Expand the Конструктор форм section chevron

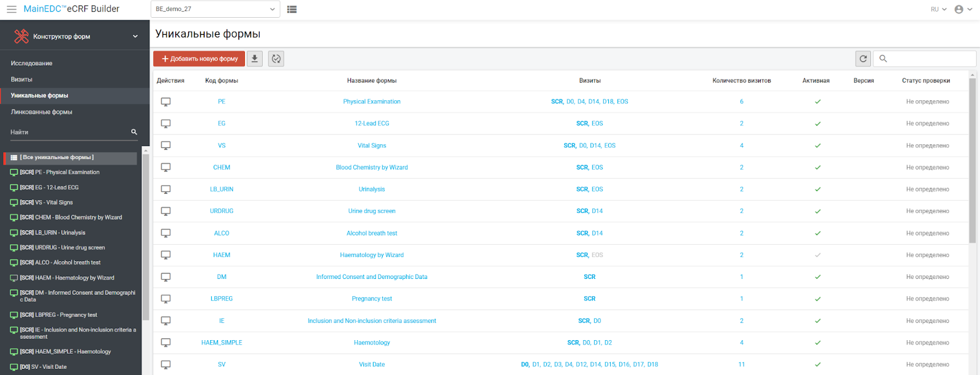(x=135, y=37)
